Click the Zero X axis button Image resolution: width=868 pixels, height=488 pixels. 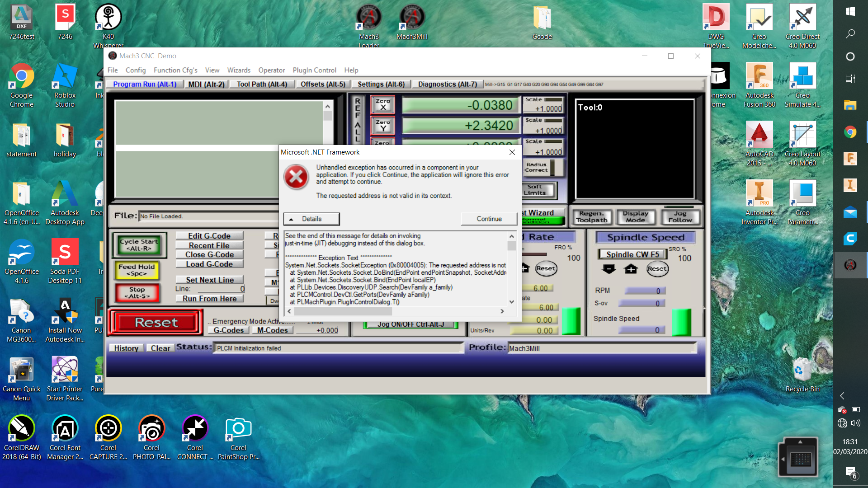(x=382, y=105)
